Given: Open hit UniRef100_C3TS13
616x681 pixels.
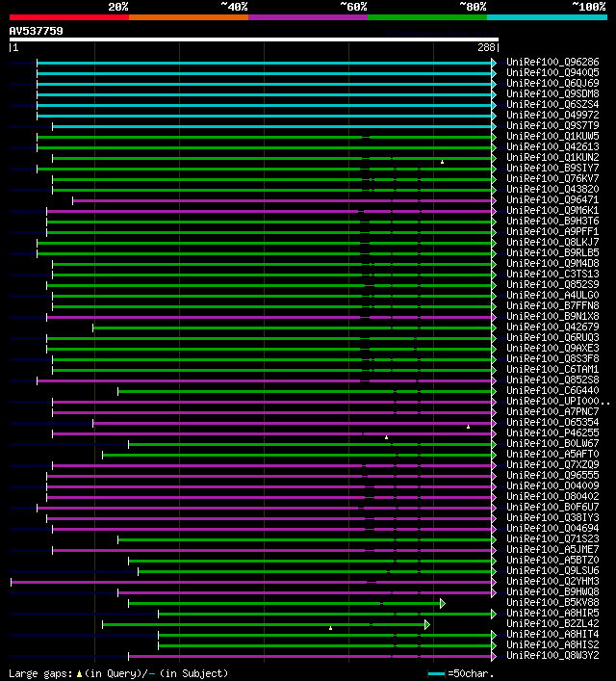Looking at the screenshot, I should click(x=552, y=275).
